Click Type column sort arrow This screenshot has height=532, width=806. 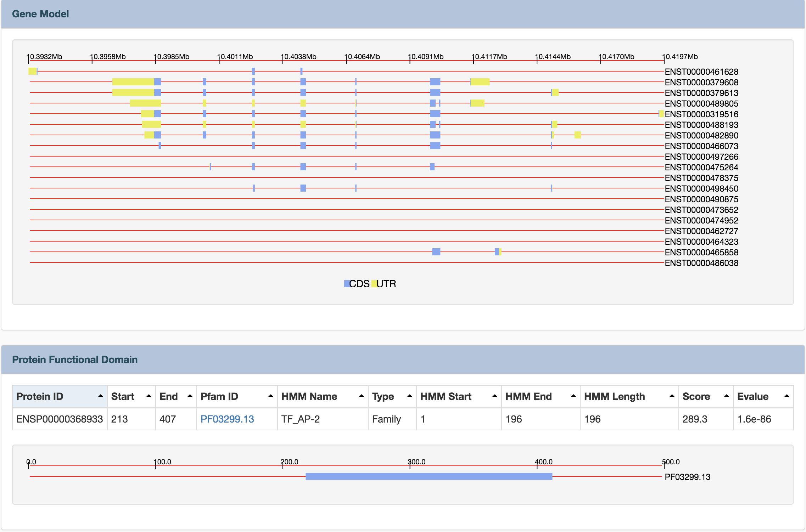[410, 396]
